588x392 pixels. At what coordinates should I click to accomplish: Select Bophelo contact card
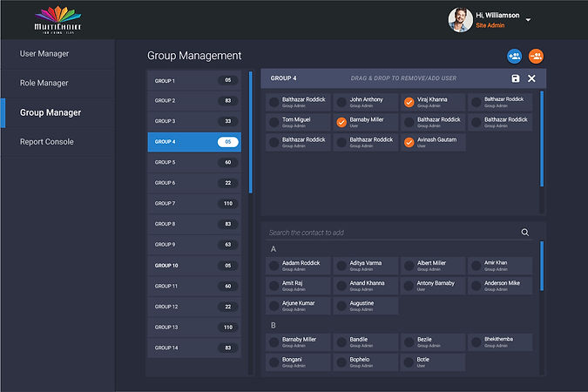[x=366, y=362]
